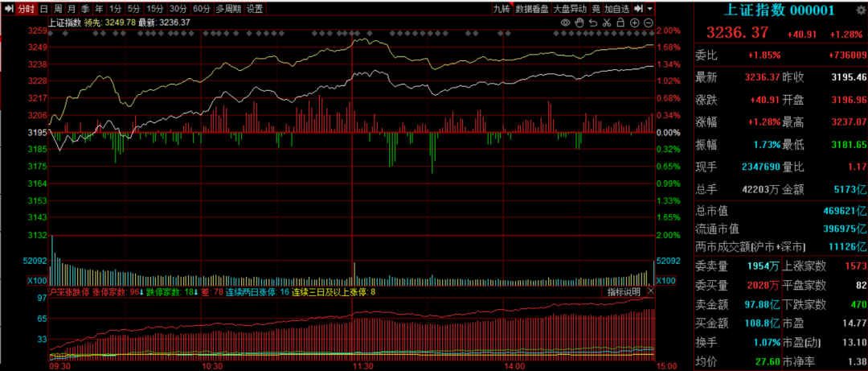Click the 最低 3181.65 value
This screenshot has height=371, width=868.
[849, 145]
